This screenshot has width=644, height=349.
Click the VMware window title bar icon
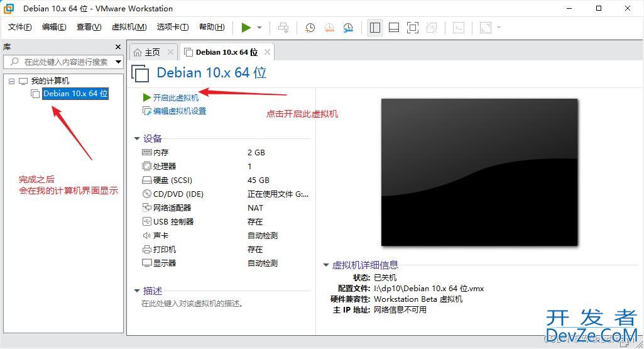pyautogui.click(x=8, y=8)
